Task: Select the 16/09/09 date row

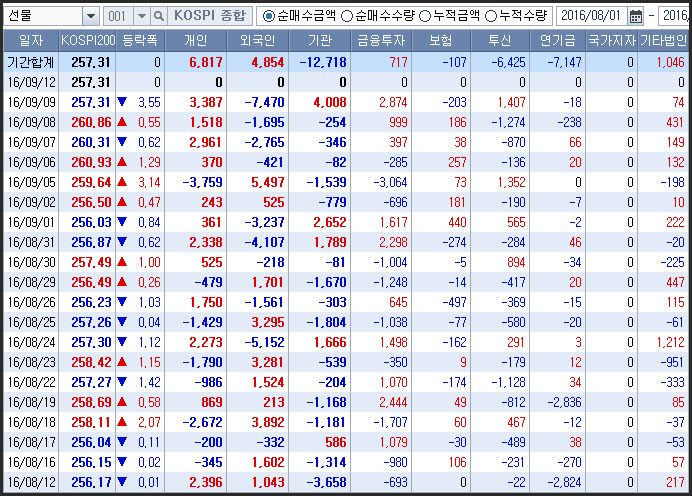Action: coord(346,102)
